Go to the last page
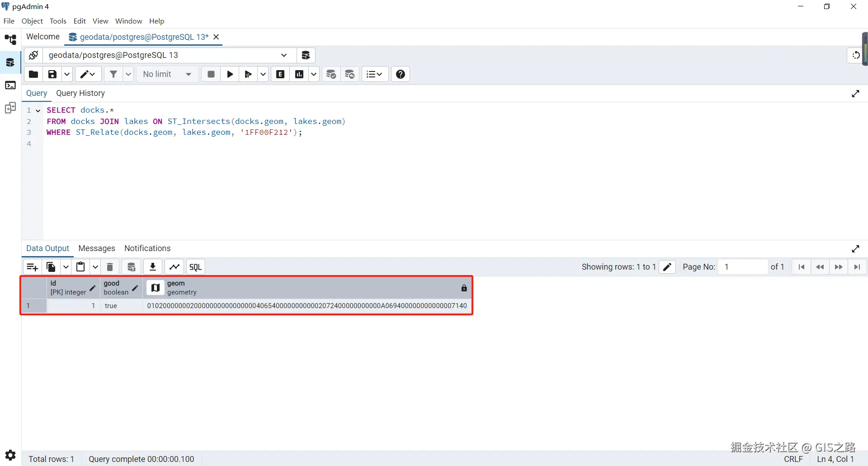Screen dimensions: 868x466 (857, 267)
